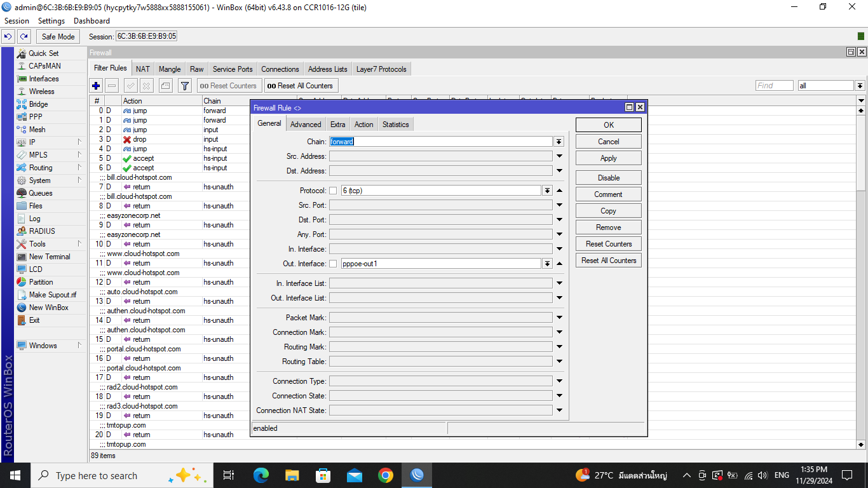Screen dimensions: 868x488
Task: Open Quick Set in the sidebar
Action: (44, 53)
